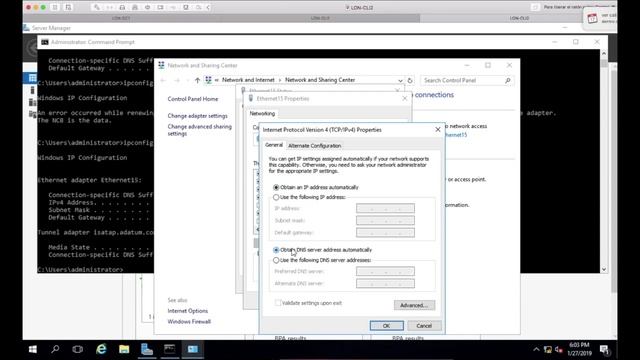Click Command Prompt window icon
Screen dimensions: 640x360
pyautogui.click(x=44, y=42)
